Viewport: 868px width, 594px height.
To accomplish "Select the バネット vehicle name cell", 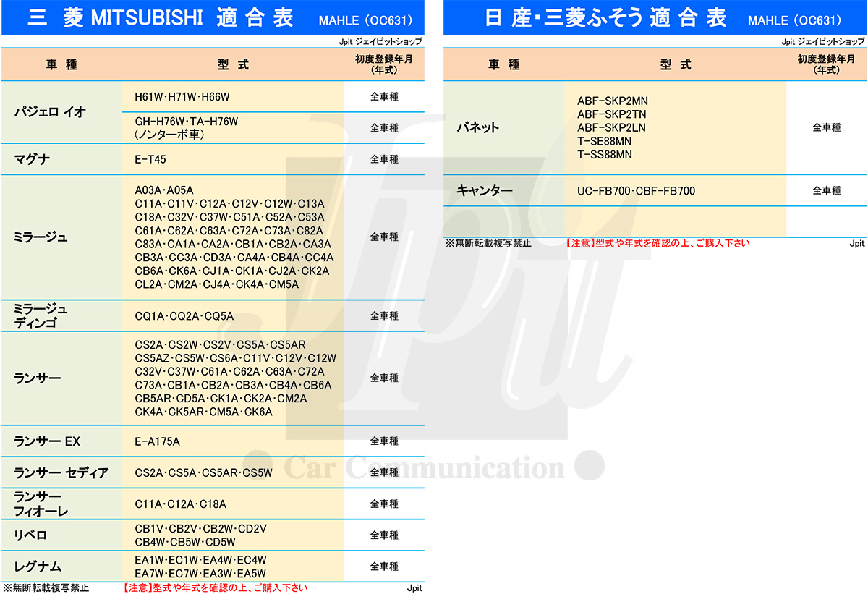I will click(x=478, y=128).
